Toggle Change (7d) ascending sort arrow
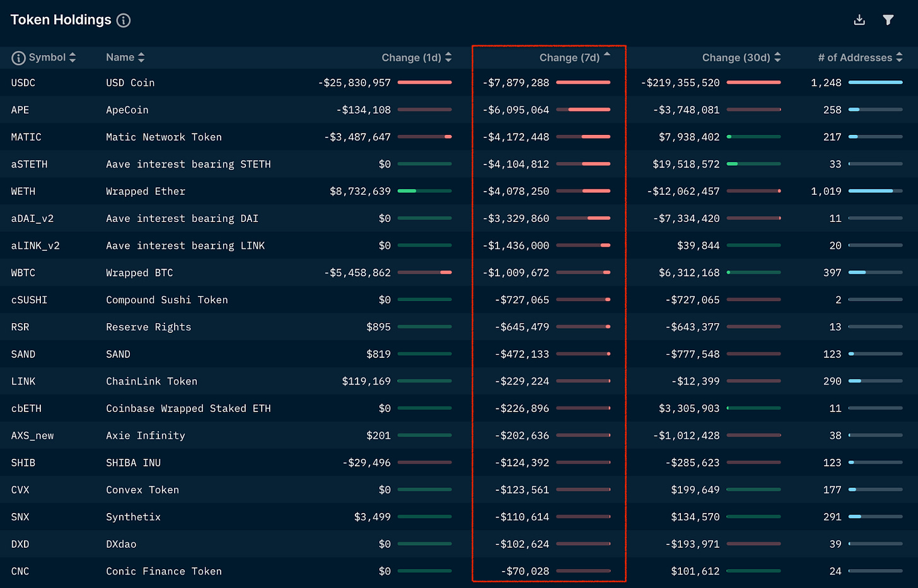Viewport: 918px width, 588px height. tap(607, 55)
